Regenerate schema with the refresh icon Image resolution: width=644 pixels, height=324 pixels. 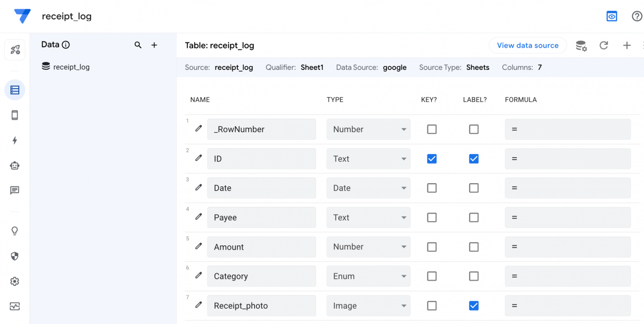603,46
